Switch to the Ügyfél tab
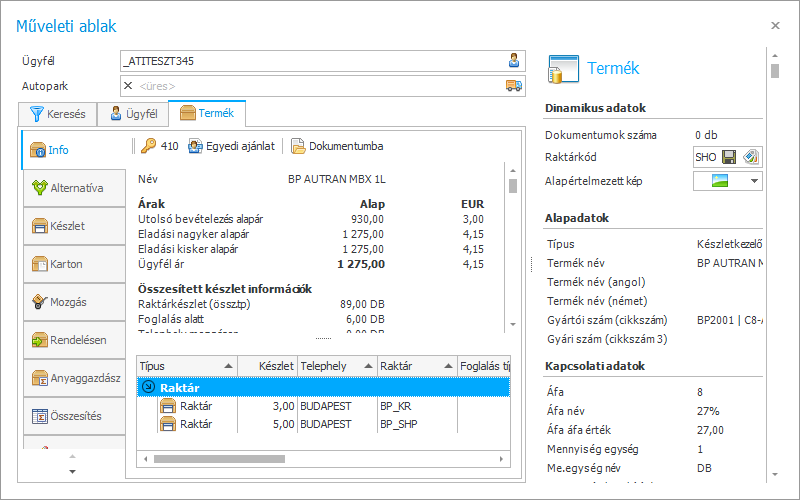The height and width of the screenshot is (500, 800). tap(133, 114)
